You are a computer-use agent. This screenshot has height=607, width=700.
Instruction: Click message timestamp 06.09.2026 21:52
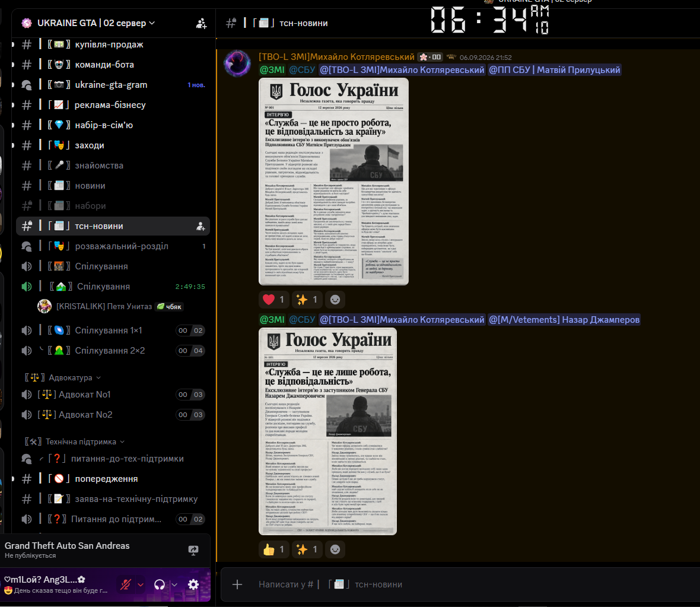pos(485,58)
